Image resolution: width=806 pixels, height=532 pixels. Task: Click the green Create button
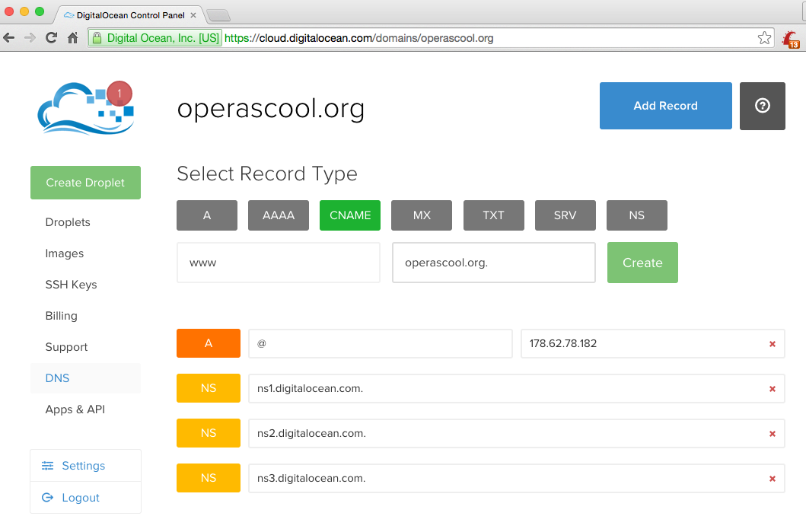pos(642,263)
